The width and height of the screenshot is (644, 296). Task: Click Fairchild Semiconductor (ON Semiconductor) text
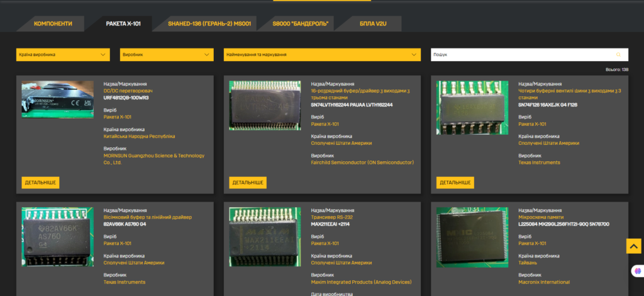362,162
